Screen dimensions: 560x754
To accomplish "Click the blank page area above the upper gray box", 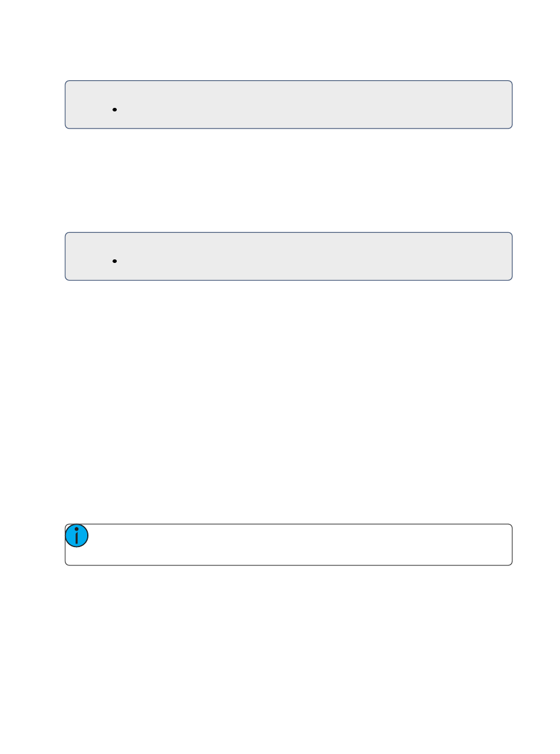I will (x=289, y=40).
